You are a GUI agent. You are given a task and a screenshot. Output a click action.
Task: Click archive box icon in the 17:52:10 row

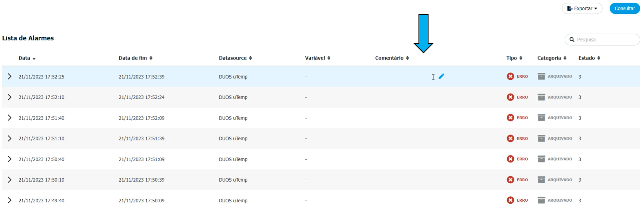point(541,97)
